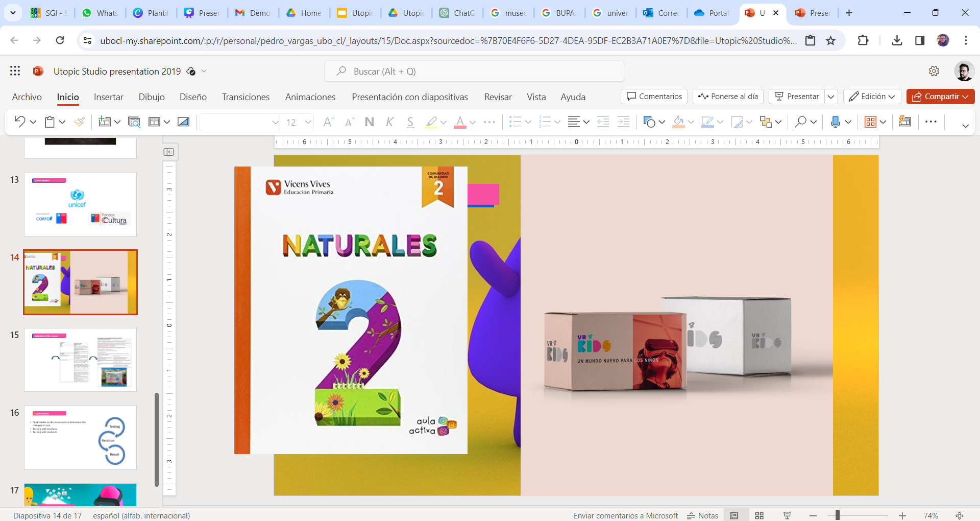The height and width of the screenshot is (521, 980).
Task: Click the increase indent icon
Action: [623, 122]
